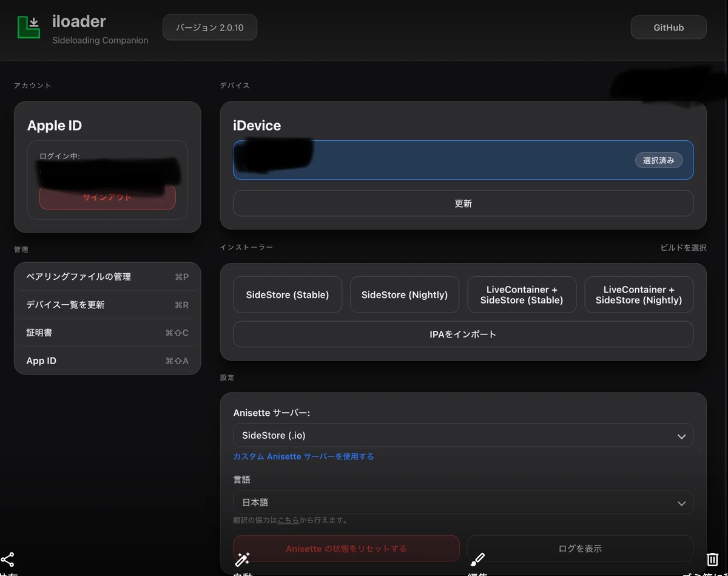The image size is (728, 576).
Task: Click the ビルドを選択 label
Action: [683, 248]
